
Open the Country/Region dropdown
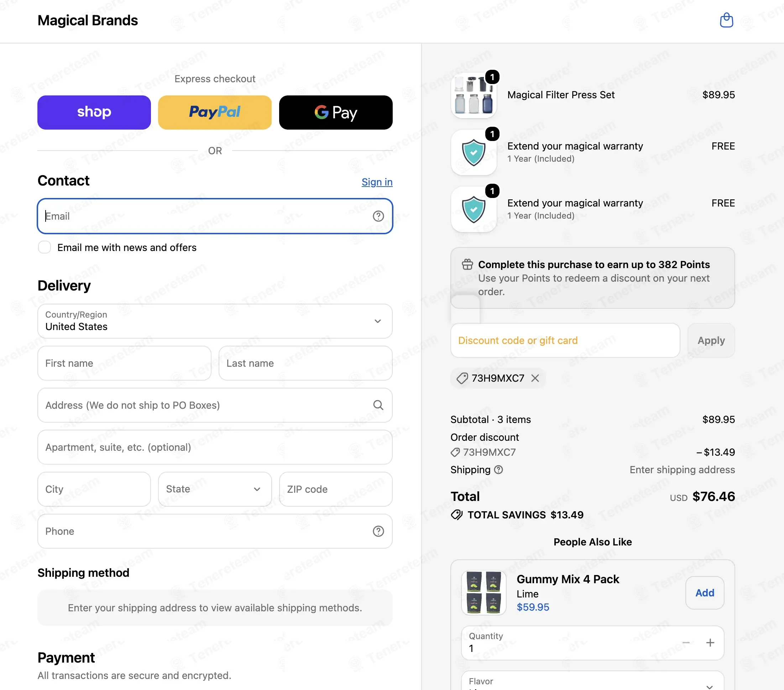tap(215, 322)
